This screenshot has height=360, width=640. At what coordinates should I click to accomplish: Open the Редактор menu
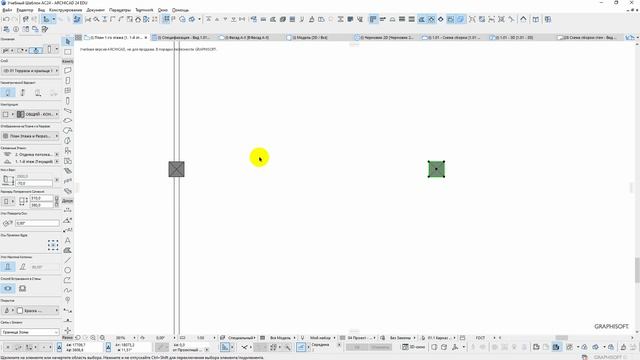(x=25, y=10)
